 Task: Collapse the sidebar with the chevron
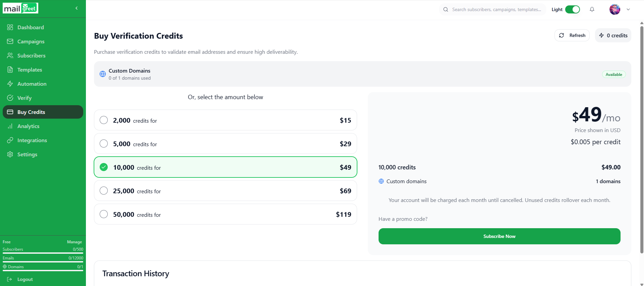pos(76,8)
